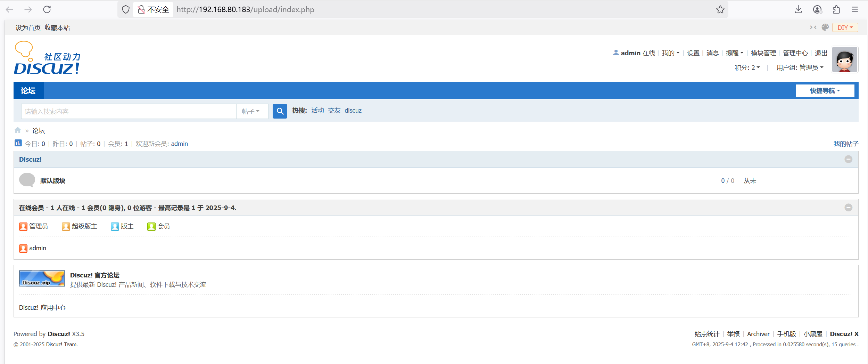Click the admin username in header
This screenshot has height=364, width=868.
[x=630, y=53]
